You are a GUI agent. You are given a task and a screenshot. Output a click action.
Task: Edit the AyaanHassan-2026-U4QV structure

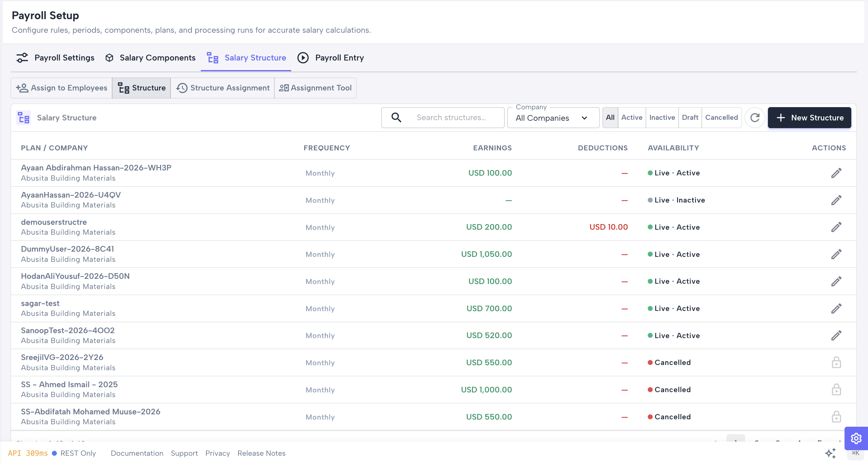[836, 200]
